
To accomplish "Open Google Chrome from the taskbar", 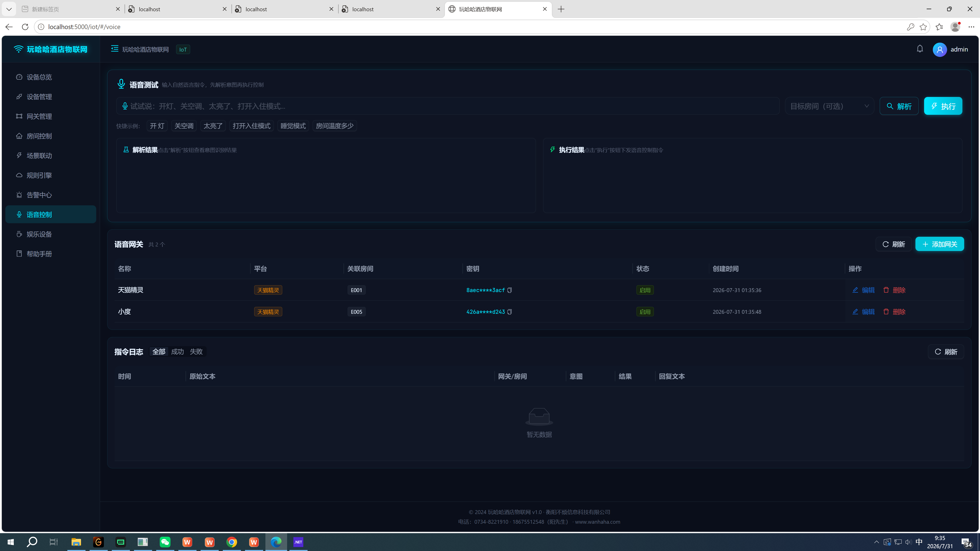I will [x=232, y=542].
